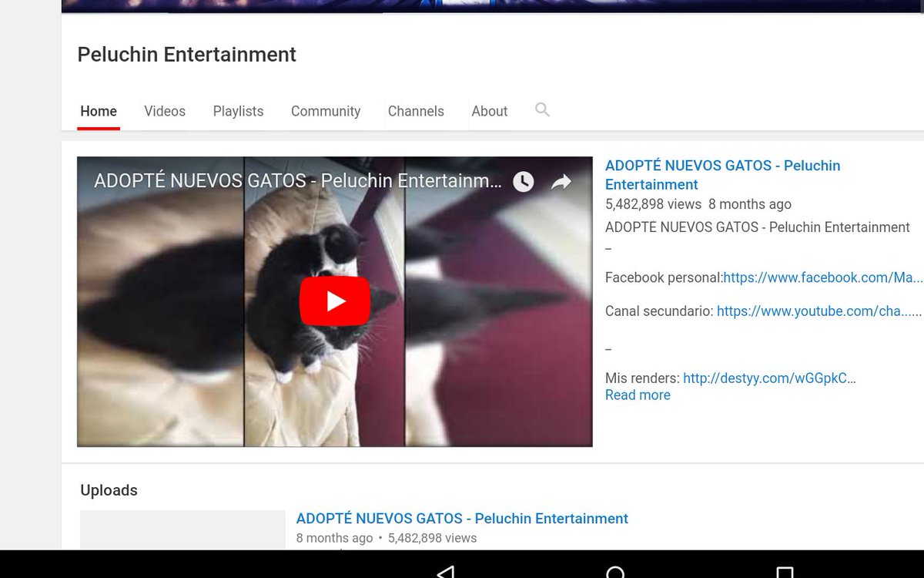This screenshot has width=924, height=578.
Task: Open the Playlists tab
Action: [238, 111]
